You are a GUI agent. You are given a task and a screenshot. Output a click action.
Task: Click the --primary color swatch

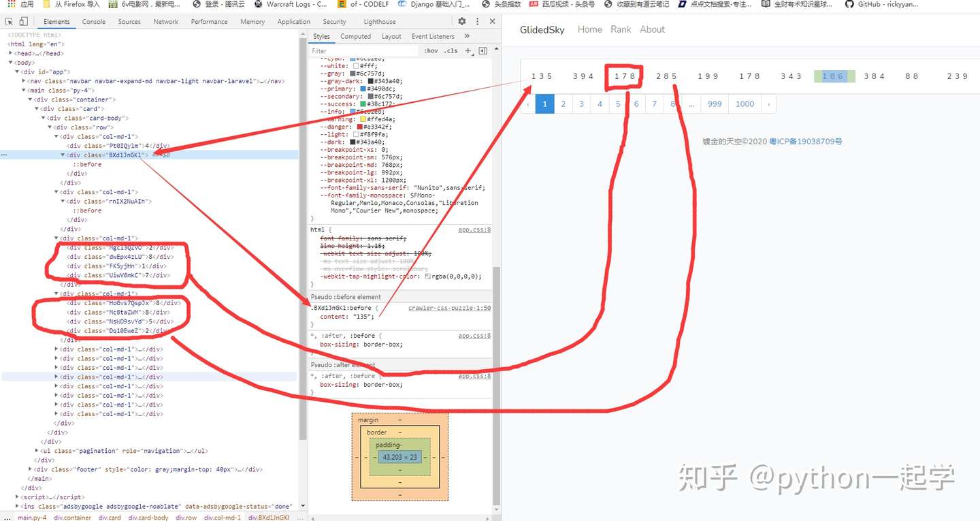[363, 89]
